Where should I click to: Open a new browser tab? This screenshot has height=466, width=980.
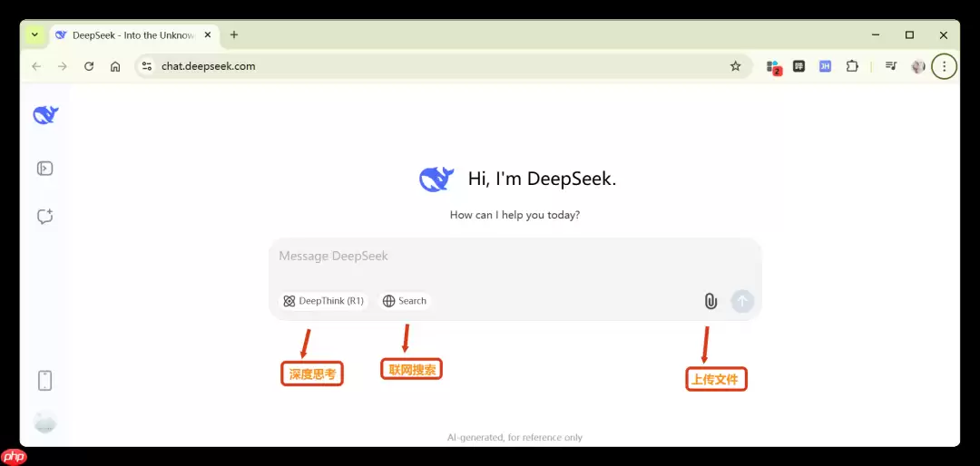tap(234, 35)
